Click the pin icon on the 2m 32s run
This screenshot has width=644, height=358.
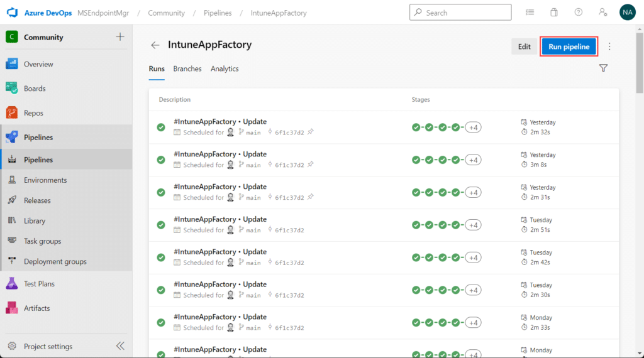point(311,132)
